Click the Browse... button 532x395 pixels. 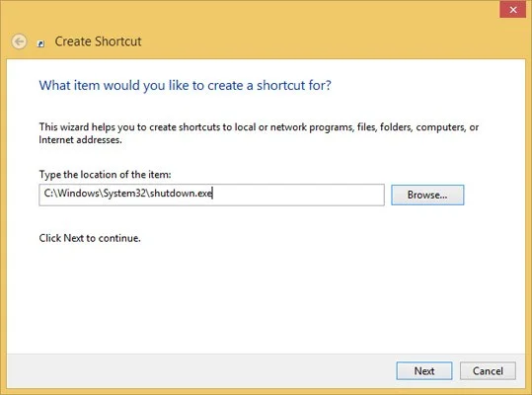(427, 195)
